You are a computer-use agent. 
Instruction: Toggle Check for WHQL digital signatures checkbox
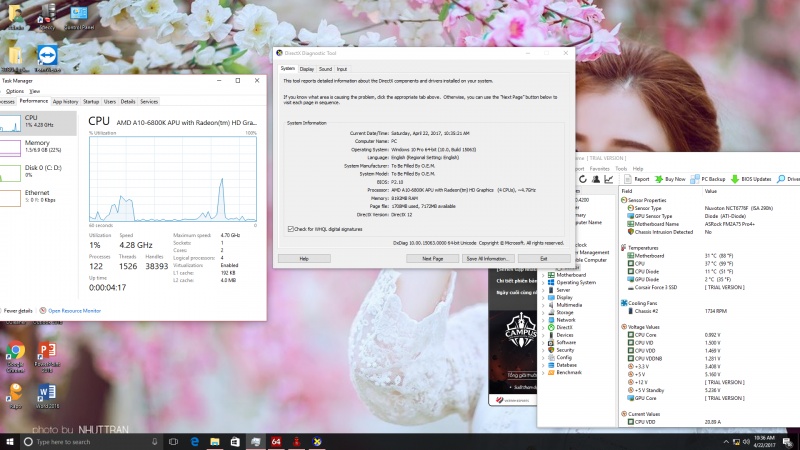[291, 228]
